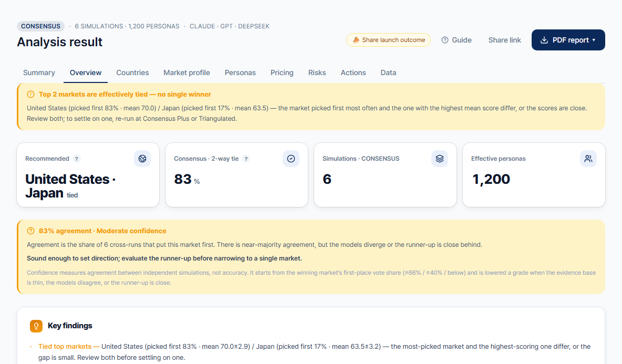622x364 pixels.
Task: Open the PDF report dropdown arrow
Action: point(594,40)
